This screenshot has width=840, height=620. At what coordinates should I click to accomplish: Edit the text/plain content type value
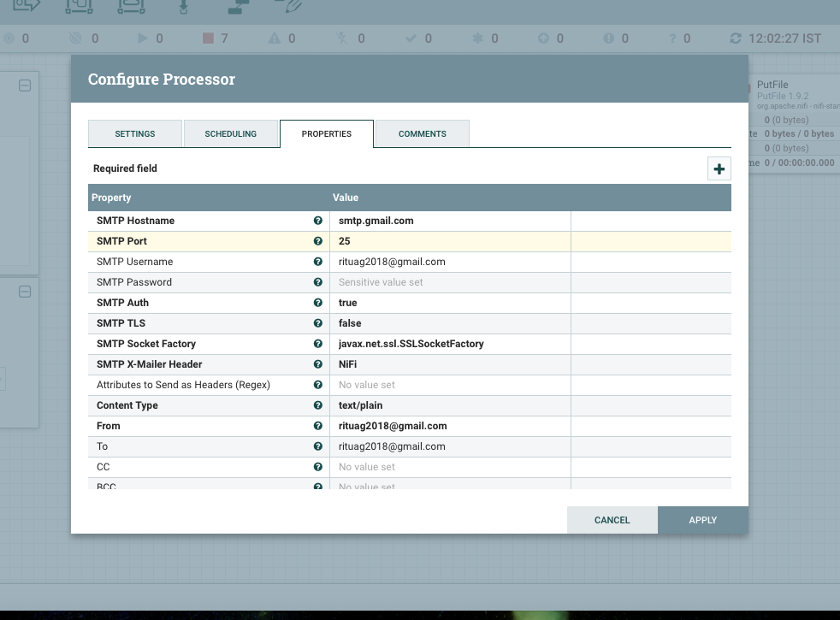pyautogui.click(x=450, y=405)
